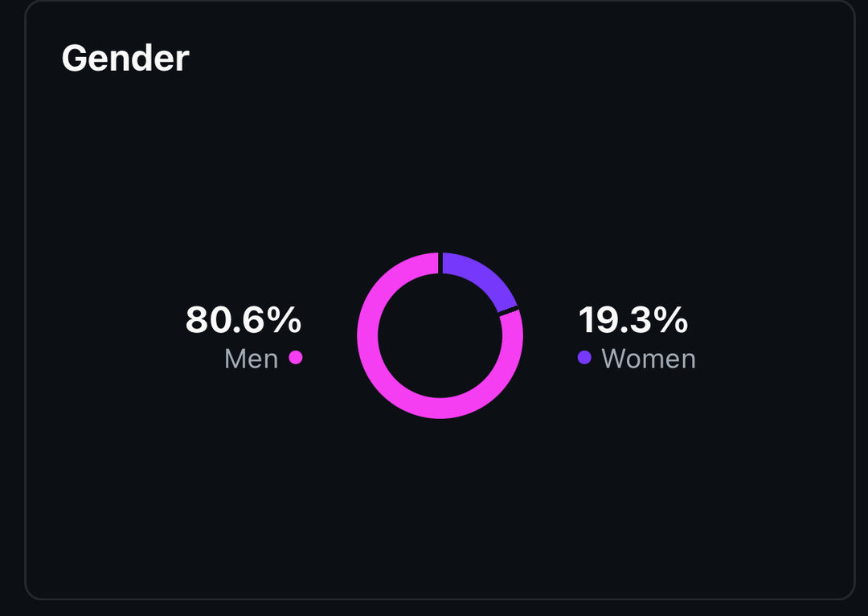Click the purple Women legend dot
The height and width of the screenshot is (616, 868).
click(x=584, y=357)
